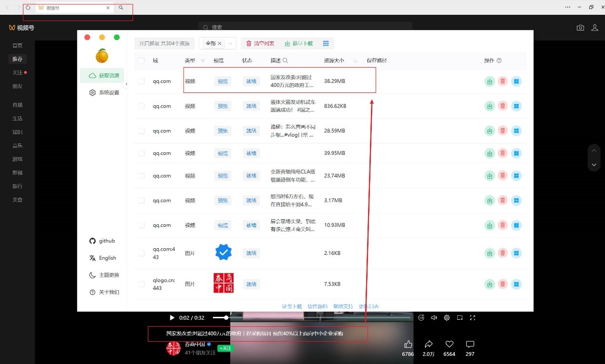Image resolution: width=605 pixels, height=364 pixels.
Task: Select the checkbox for the qlogo.cn:443 image row
Action: (x=141, y=284)
